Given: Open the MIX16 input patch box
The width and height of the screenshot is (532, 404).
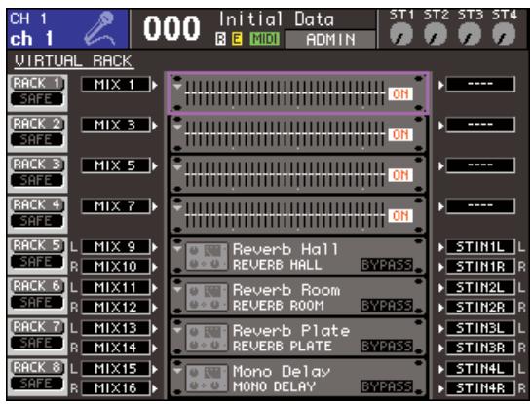Looking at the screenshot, I should pos(116,388).
